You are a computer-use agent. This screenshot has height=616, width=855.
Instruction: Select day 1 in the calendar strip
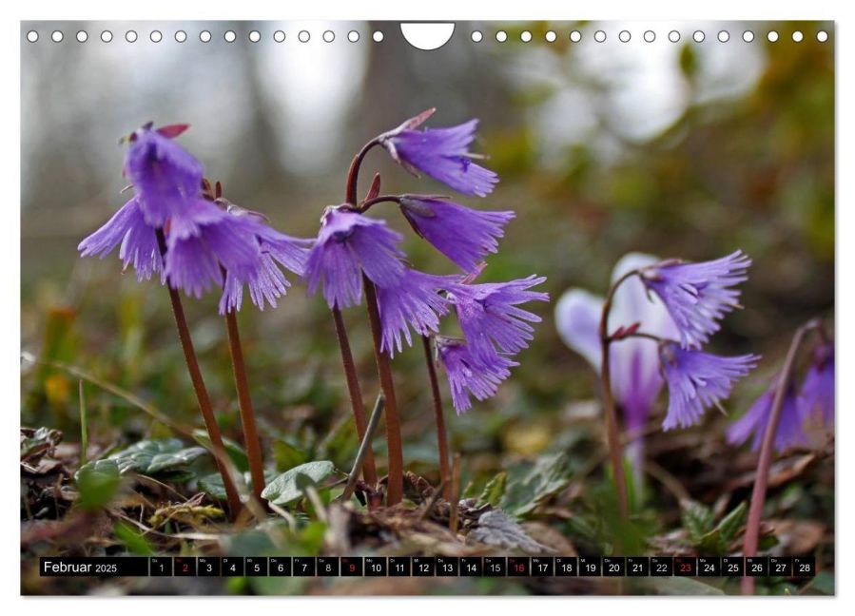click(x=161, y=568)
